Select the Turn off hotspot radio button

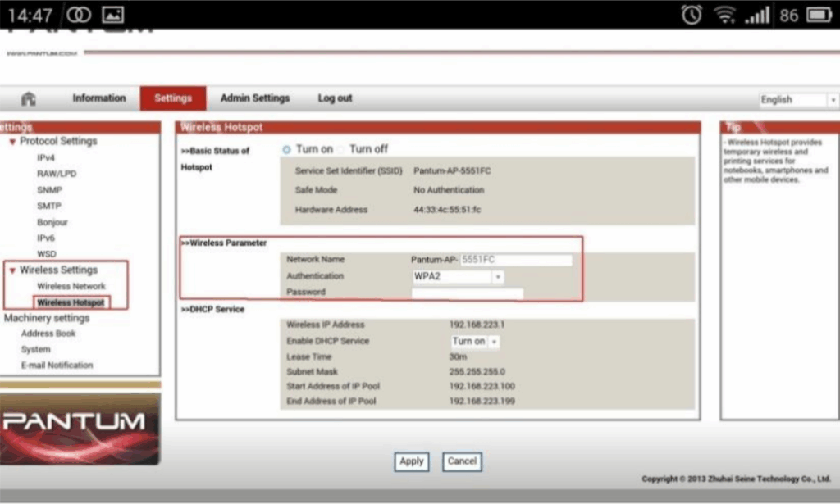point(341,149)
